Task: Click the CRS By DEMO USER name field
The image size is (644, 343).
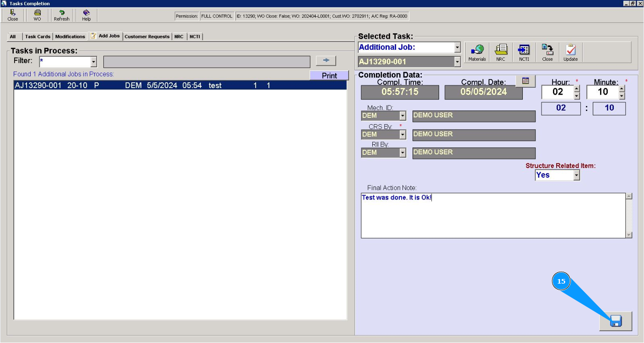Action: [x=474, y=135]
